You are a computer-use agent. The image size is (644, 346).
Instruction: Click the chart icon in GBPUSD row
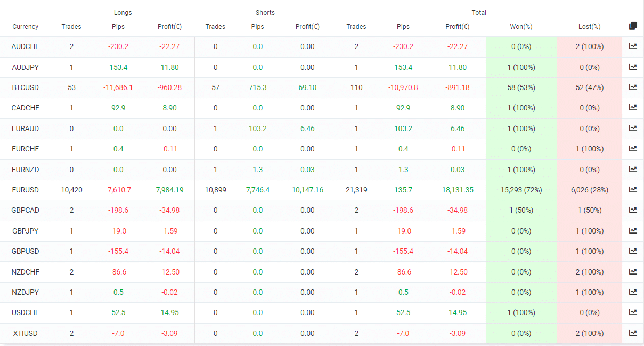633,251
